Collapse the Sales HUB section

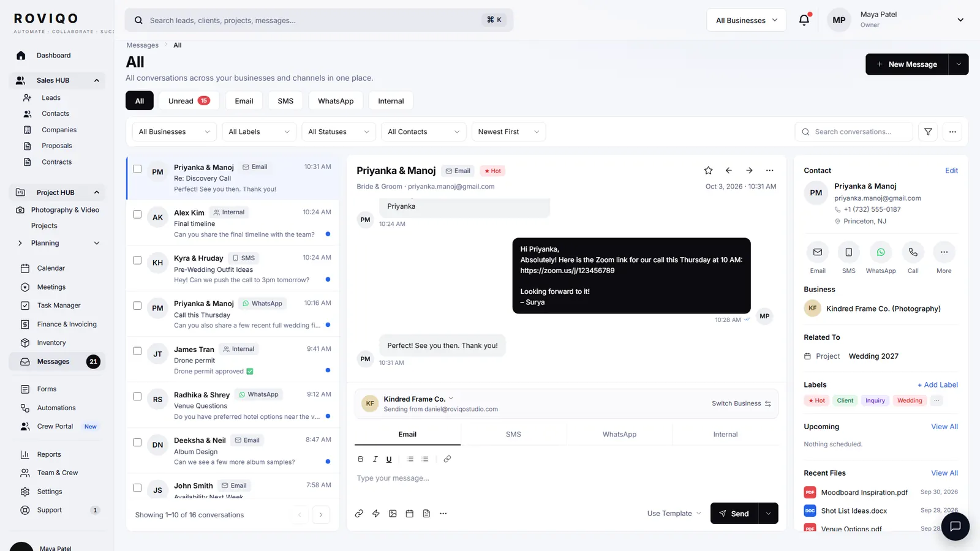coord(96,80)
